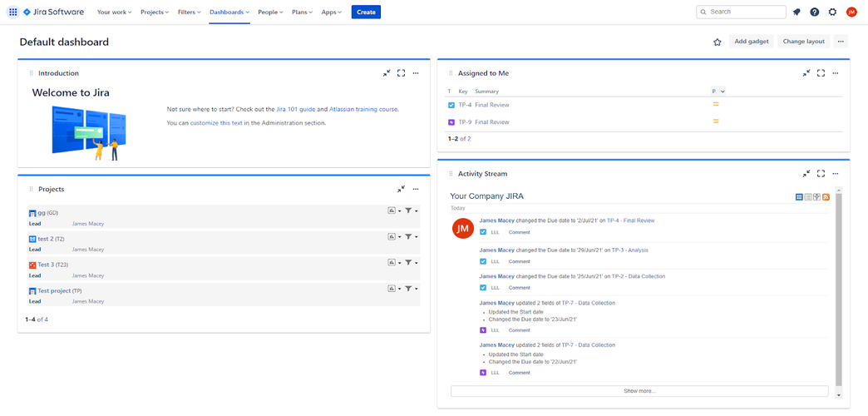Minimize the Assigned to Me gadget
The height and width of the screenshot is (416, 868).
click(x=806, y=73)
